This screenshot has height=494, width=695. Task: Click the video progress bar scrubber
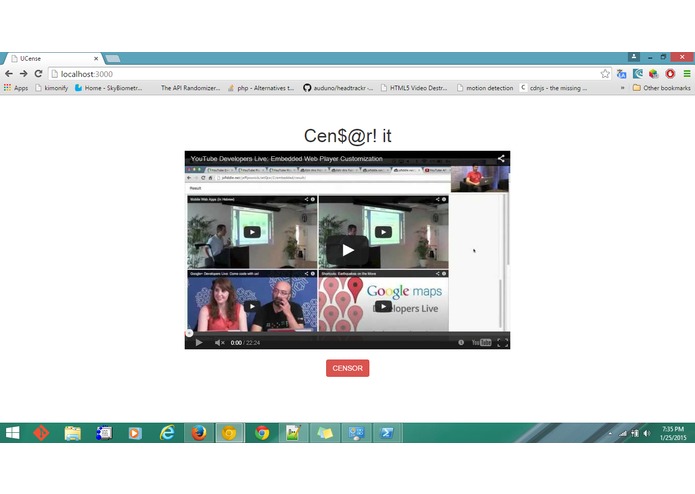click(189, 333)
